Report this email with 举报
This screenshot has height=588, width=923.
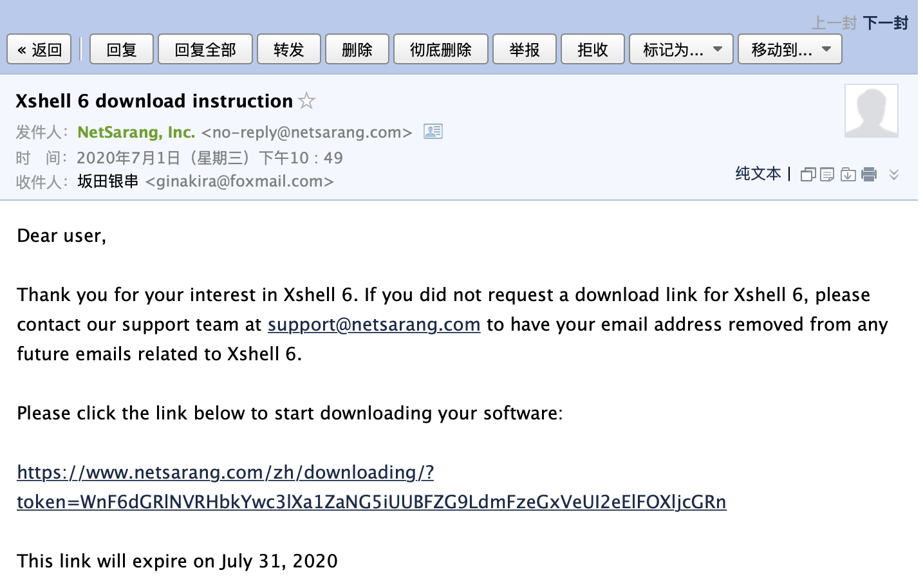click(525, 50)
